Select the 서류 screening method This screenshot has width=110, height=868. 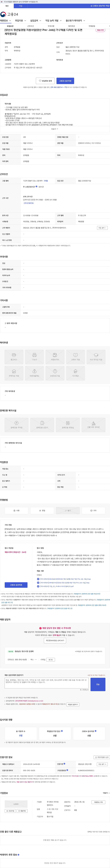[16, 511]
